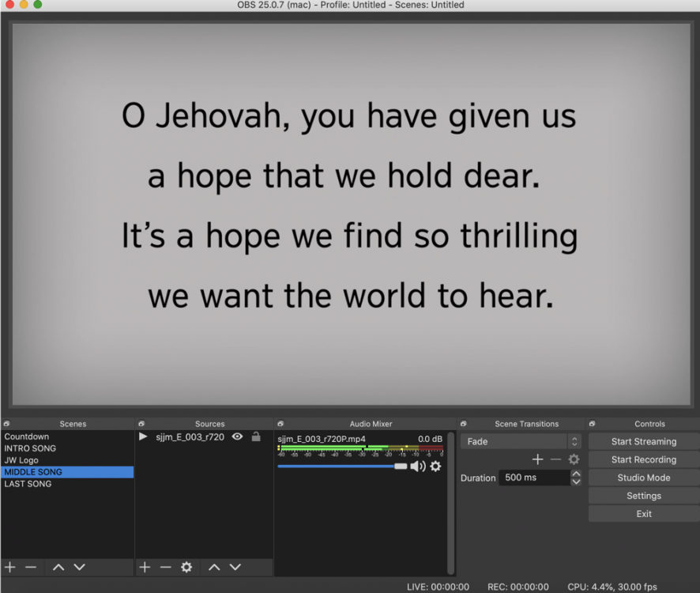Open the Fade transition dropdown
Screen dimensions: 700x593
[522, 441]
